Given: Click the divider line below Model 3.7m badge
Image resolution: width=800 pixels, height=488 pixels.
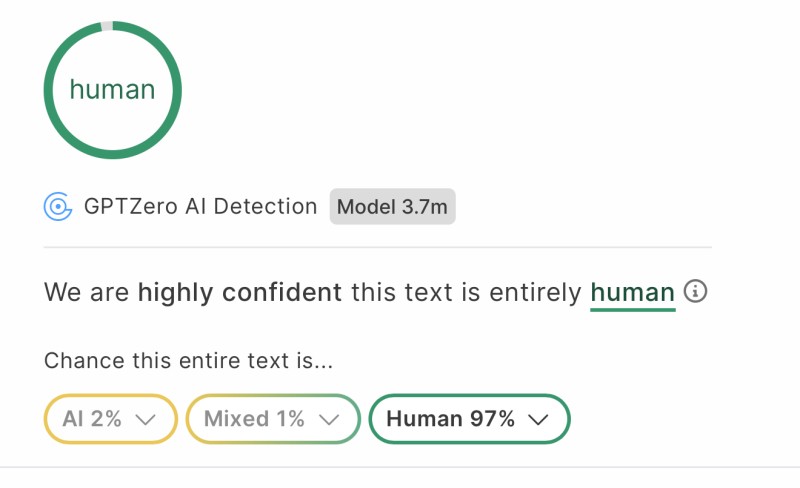Looking at the screenshot, I should [378, 247].
